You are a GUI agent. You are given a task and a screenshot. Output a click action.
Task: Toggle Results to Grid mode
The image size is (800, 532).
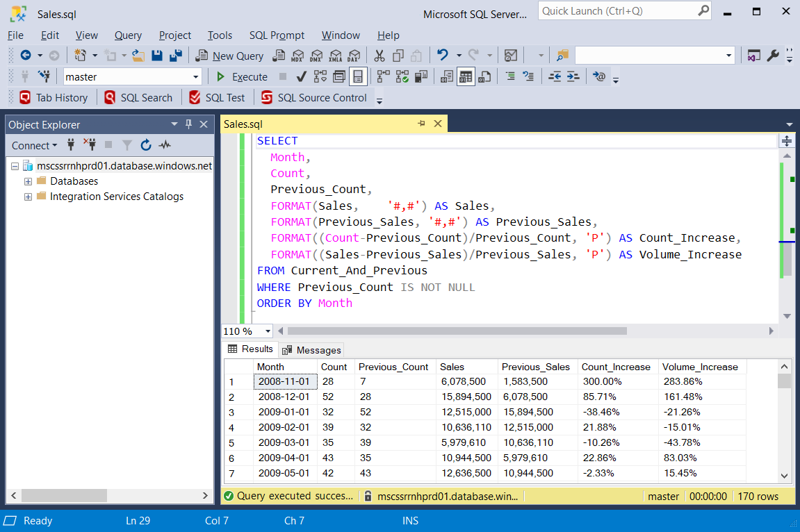pos(467,76)
